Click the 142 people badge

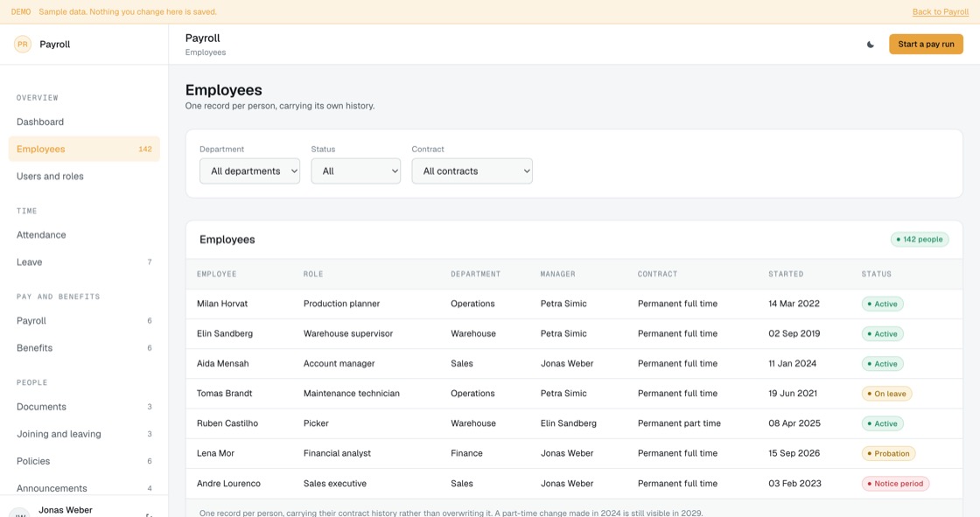[920, 240]
